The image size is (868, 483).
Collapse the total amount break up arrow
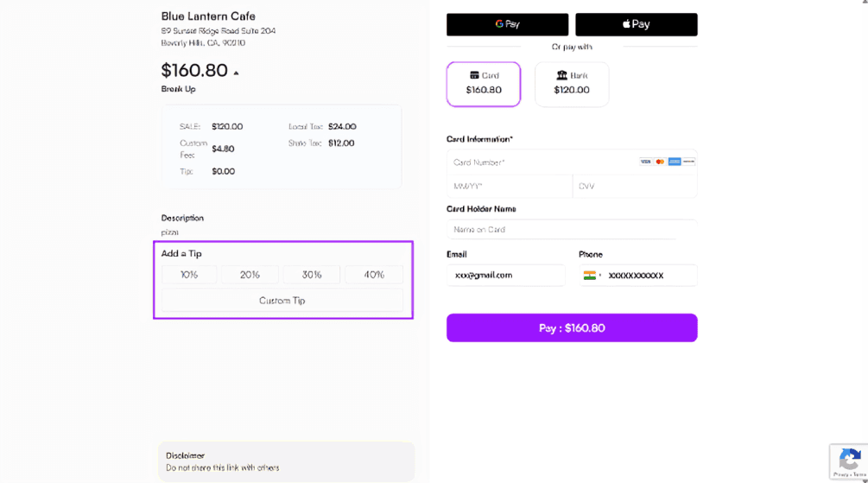click(x=237, y=73)
